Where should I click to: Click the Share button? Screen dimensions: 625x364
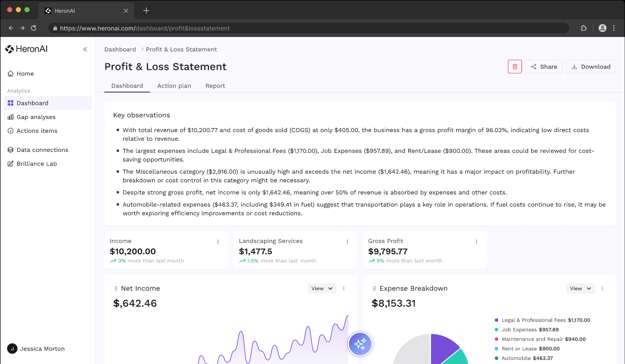544,66
